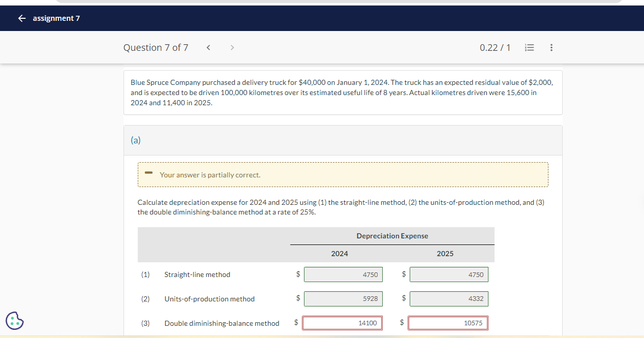Click the 'Blue Spruce Company purchased' problem text
644x338 pixels.
click(342, 93)
